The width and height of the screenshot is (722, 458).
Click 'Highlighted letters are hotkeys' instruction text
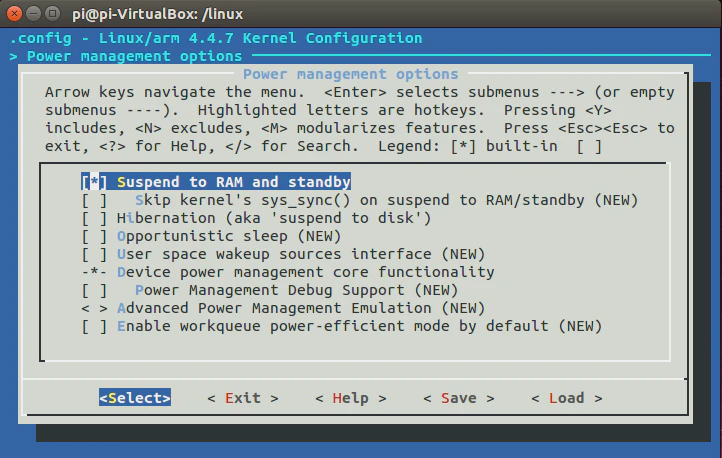coord(341,110)
